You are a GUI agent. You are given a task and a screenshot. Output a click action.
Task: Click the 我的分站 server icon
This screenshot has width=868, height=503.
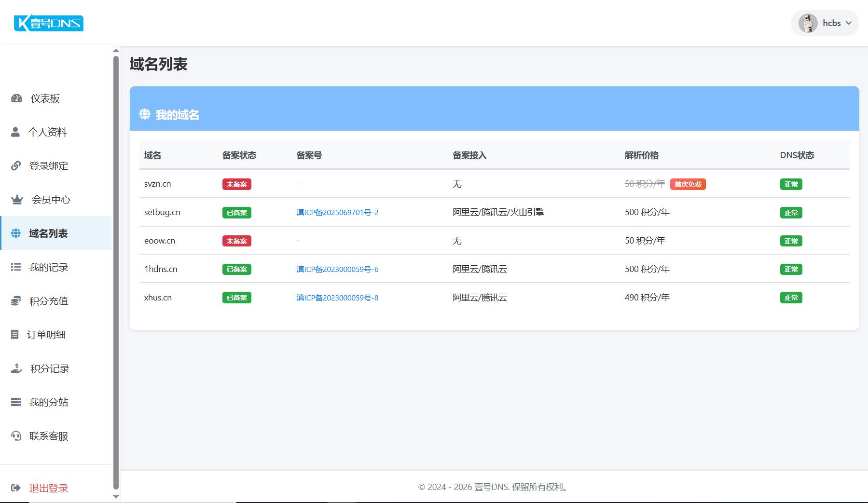coord(16,402)
